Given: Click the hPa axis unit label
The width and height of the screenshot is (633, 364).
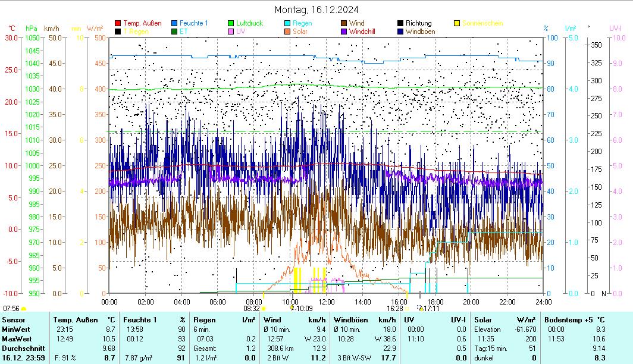Looking at the screenshot, I should tap(31, 28).
